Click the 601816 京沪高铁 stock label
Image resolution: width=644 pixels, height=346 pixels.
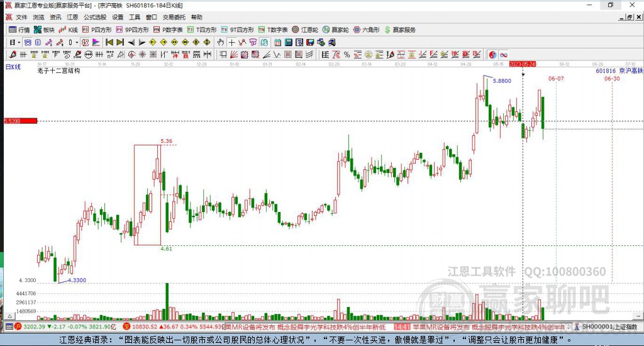619,70
